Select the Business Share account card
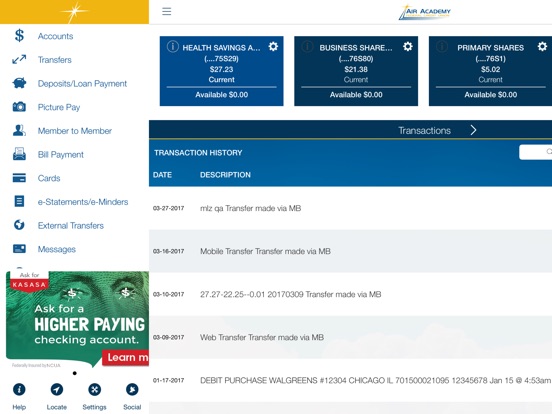The width and height of the screenshot is (552, 414). pos(356,71)
